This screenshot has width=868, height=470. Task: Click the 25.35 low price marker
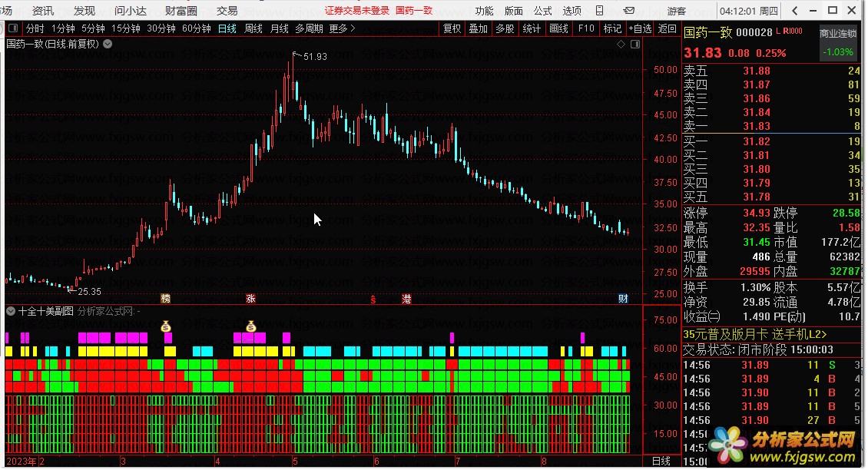[89, 292]
